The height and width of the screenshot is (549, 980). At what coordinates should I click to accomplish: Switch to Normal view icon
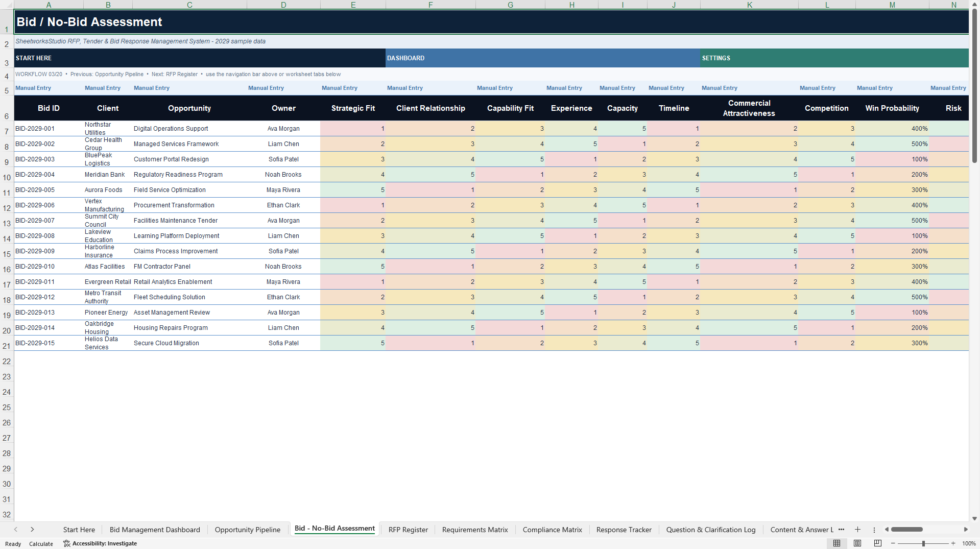836,543
